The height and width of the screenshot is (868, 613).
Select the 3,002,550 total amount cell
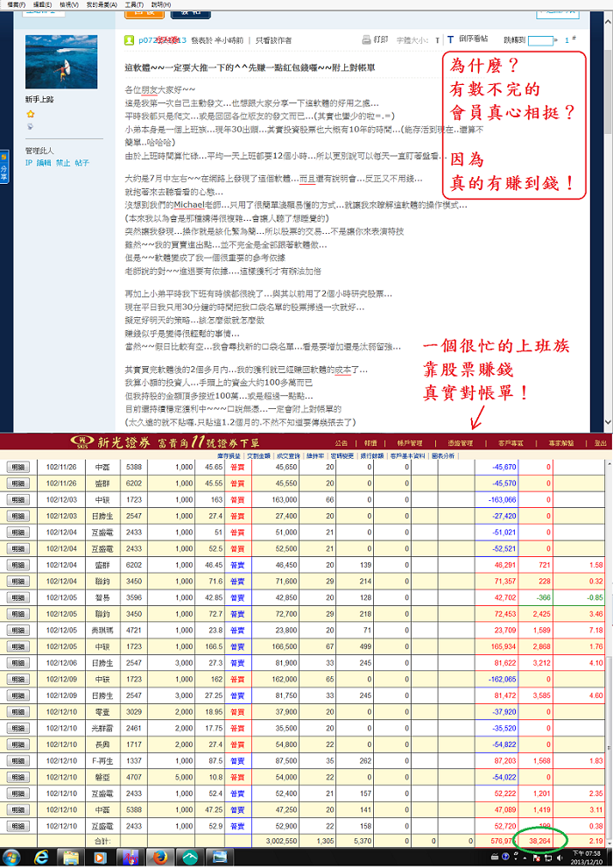276,840
